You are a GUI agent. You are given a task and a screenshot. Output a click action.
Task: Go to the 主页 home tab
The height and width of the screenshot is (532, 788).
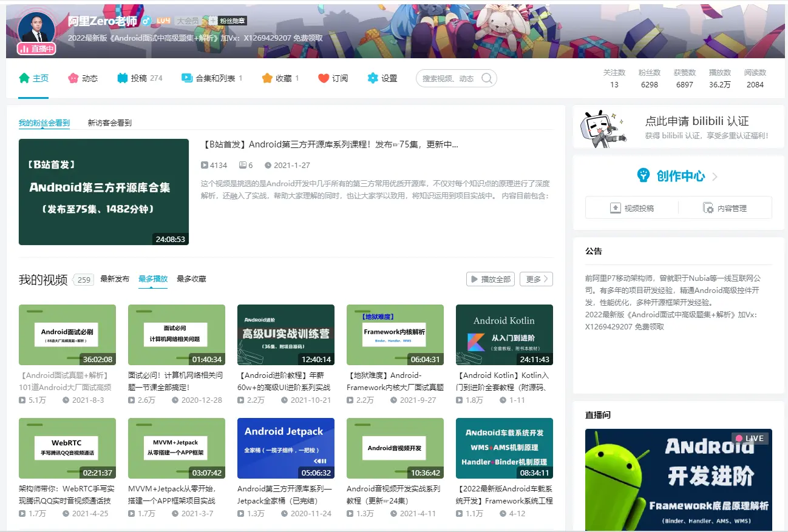click(33, 78)
